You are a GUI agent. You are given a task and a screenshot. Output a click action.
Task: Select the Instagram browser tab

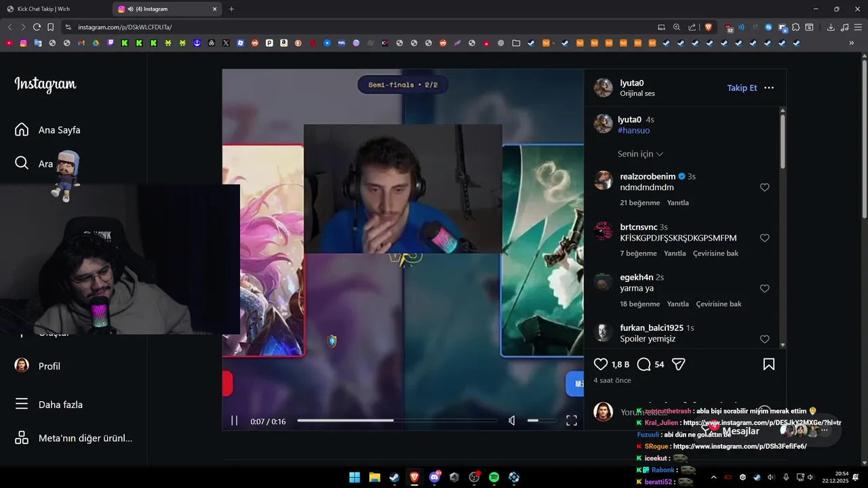click(x=166, y=9)
